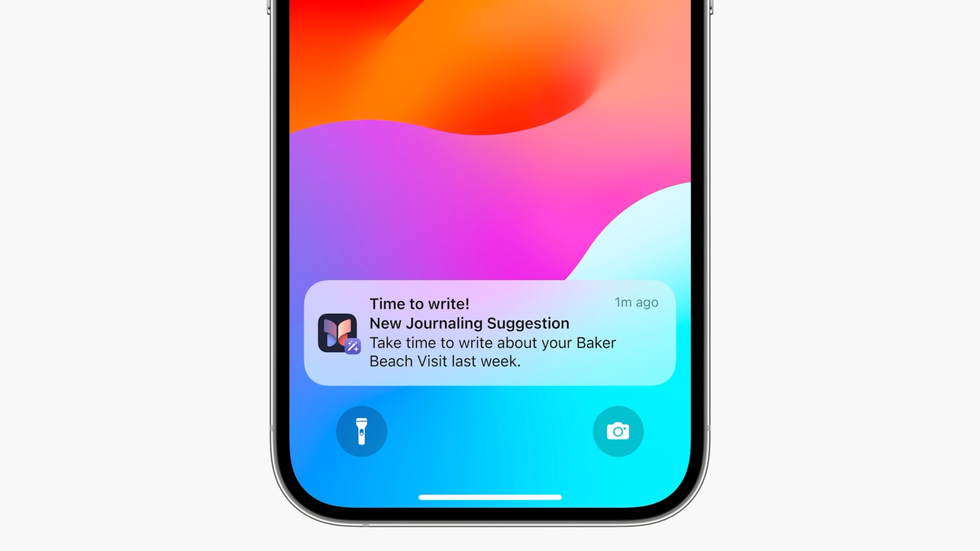The image size is (980, 551).
Task: Access lock screen camera button
Action: coord(617,431)
